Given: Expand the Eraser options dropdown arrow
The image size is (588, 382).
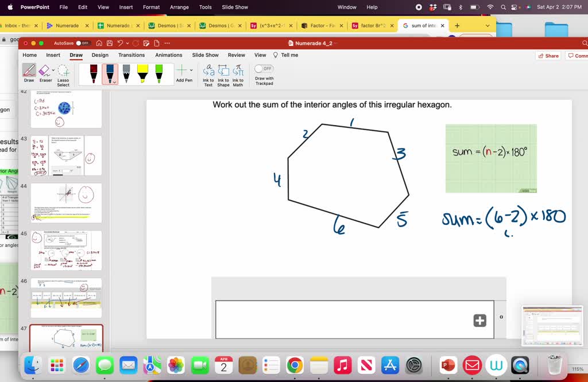Looking at the screenshot, I should pos(53,70).
